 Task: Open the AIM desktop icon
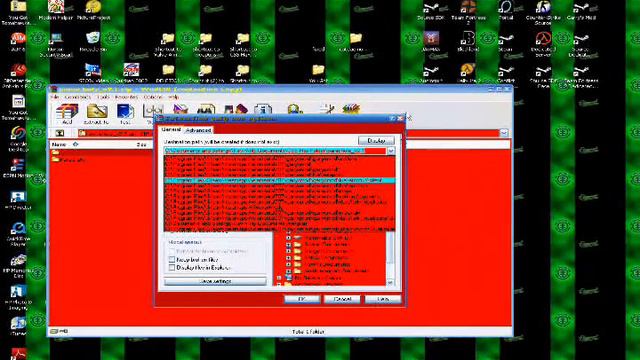(18, 42)
